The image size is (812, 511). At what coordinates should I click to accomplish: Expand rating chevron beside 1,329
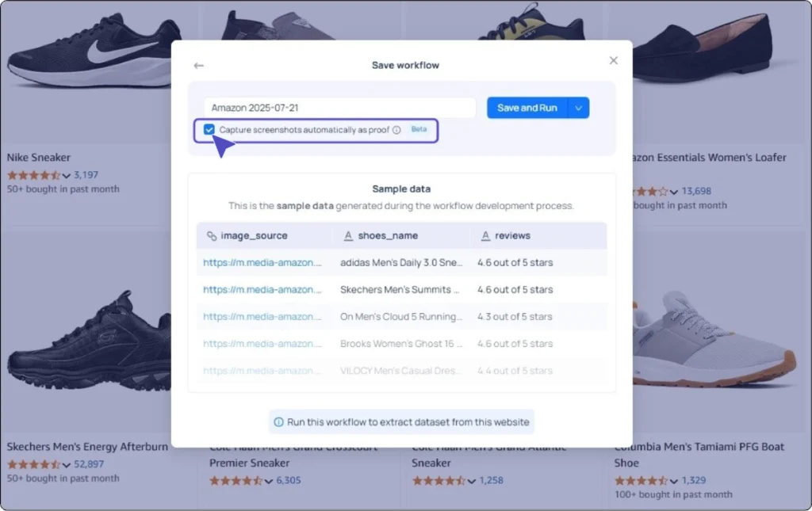pos(674,481)
